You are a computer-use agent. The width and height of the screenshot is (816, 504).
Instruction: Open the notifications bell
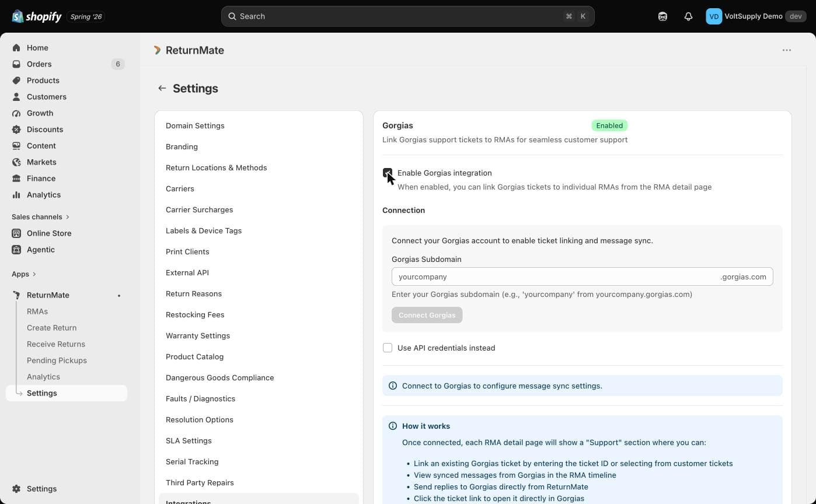688,16
